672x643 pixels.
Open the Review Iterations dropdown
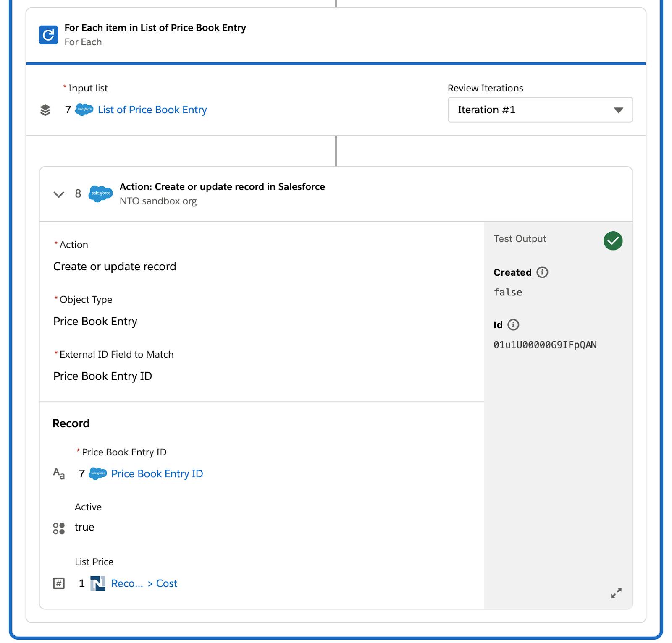coord(540,110)
